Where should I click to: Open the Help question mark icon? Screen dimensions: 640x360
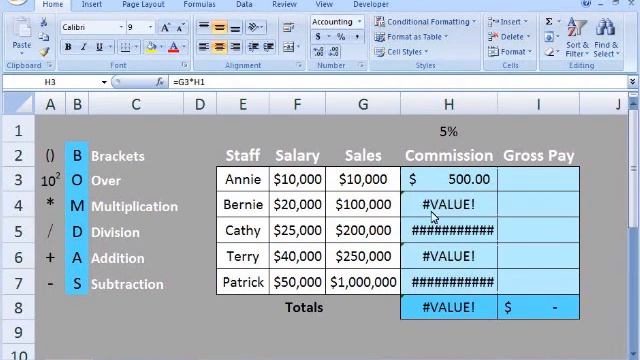click(586, 4)
